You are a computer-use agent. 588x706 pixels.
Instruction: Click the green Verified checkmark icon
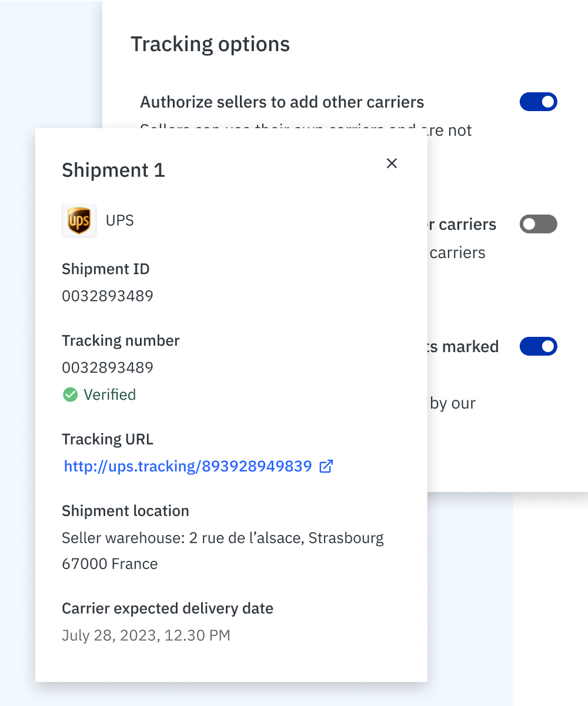(x=70, y=394)
